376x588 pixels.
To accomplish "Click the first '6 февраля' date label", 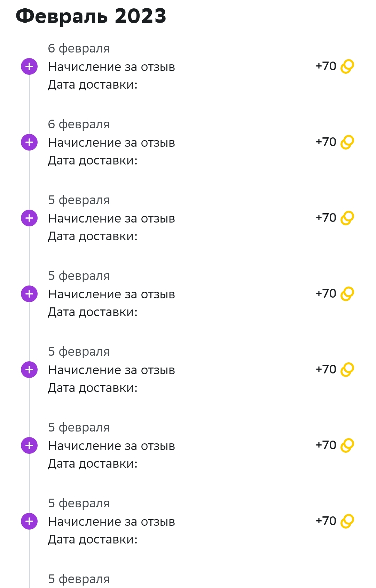I will 79,49.
